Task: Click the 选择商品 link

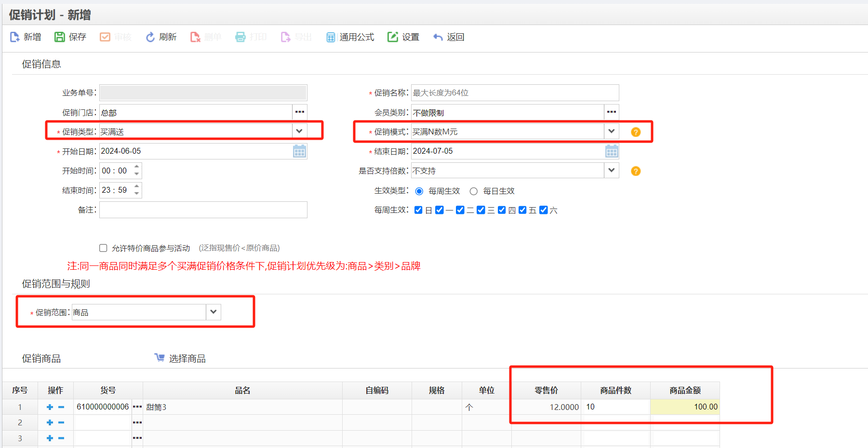Action: 187,358
